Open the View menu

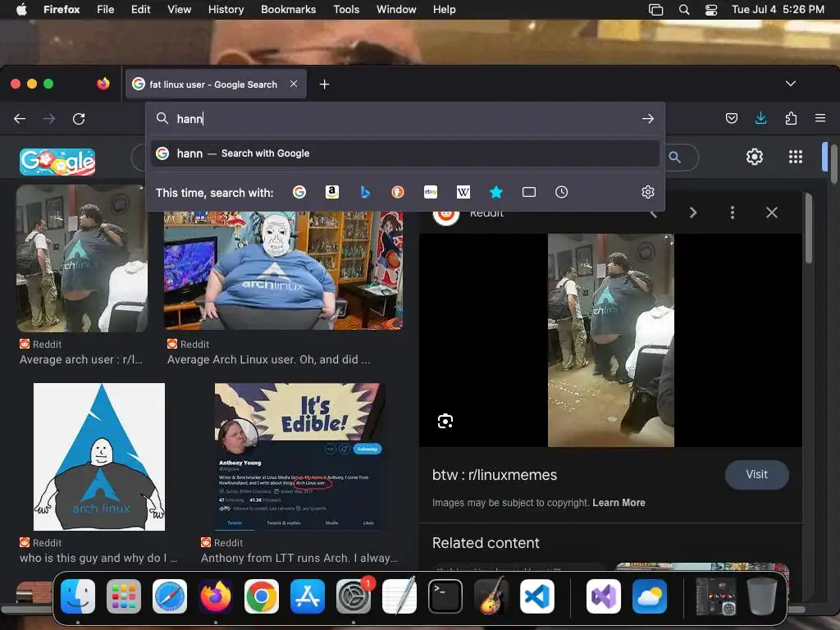pos(179,9)
